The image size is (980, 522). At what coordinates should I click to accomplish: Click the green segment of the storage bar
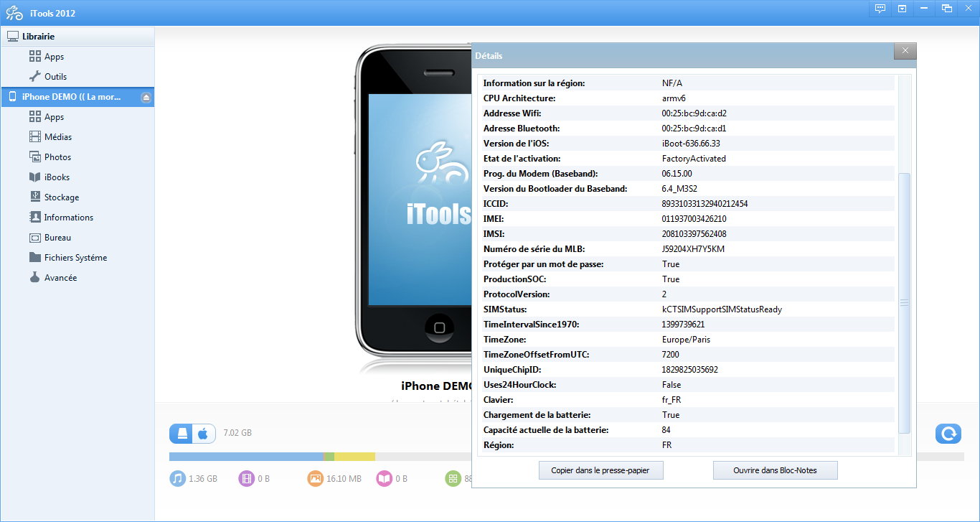(329, 457)
